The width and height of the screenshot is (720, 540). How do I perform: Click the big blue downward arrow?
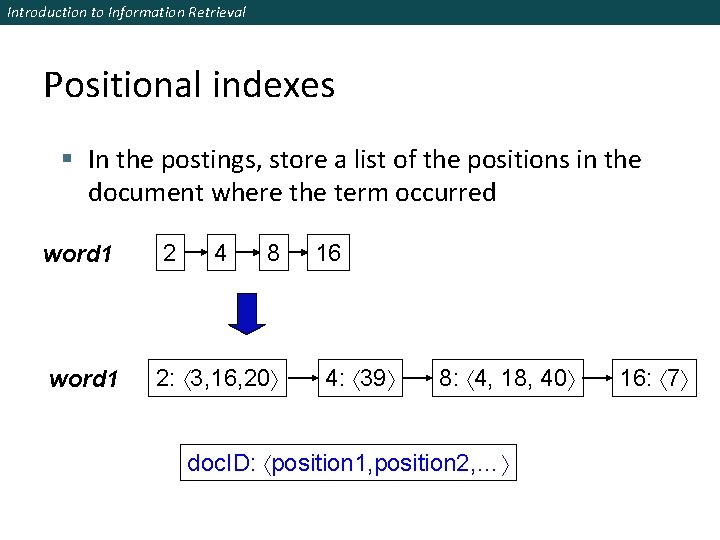(247, 314)
